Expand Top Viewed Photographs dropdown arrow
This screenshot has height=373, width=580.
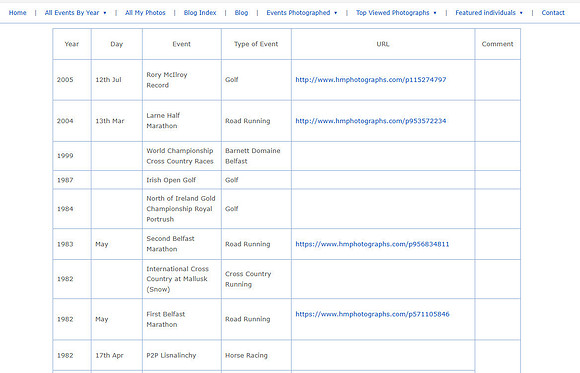click(x=435, y=13)
